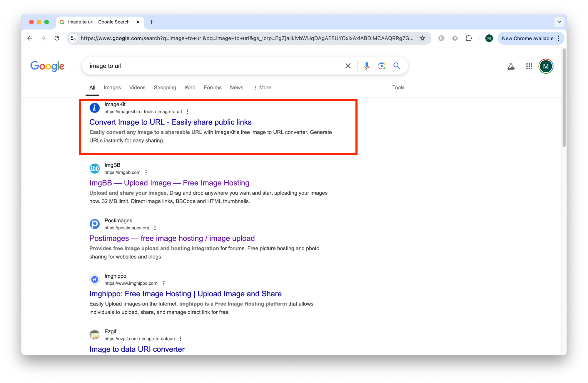Image resolution: width=588 pixels, height=383 pixels.
Task: Select the Videos search tab
Action: click(x=136, y=87)
